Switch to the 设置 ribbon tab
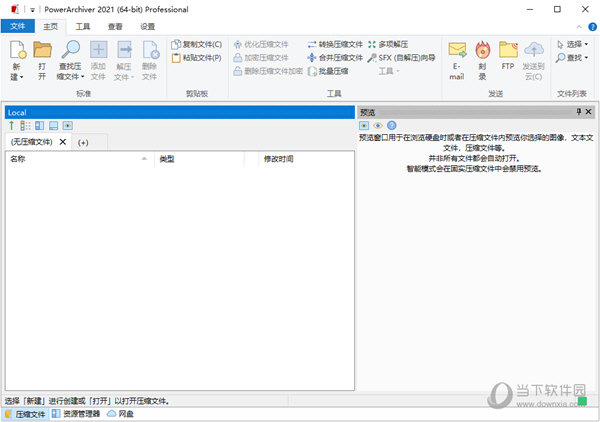 tap(147, 26)
